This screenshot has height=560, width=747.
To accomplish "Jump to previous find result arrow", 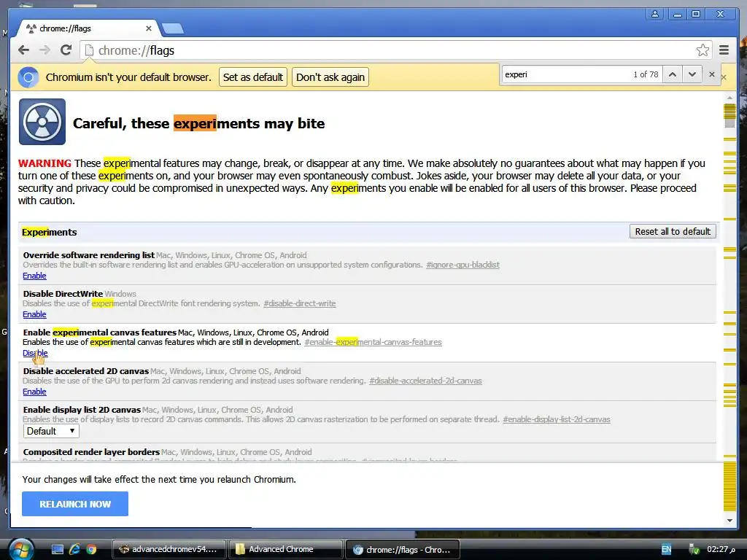I will coord(672,74).
